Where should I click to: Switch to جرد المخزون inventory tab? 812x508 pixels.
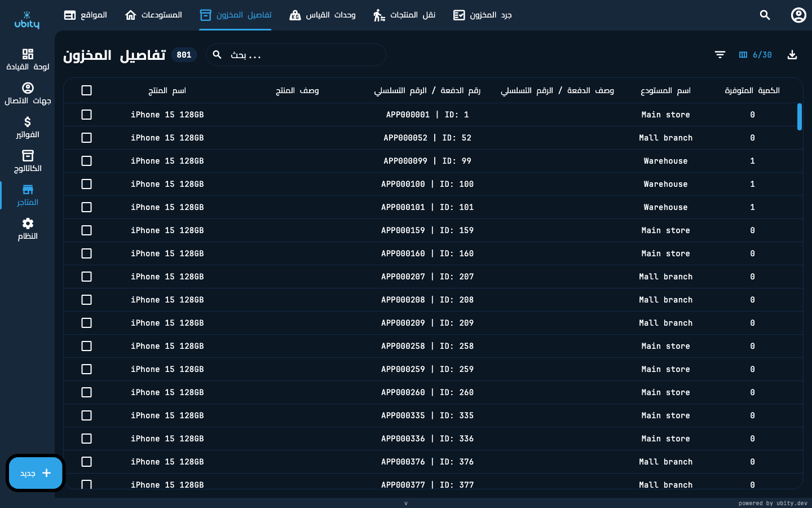(x=483, y=15)
